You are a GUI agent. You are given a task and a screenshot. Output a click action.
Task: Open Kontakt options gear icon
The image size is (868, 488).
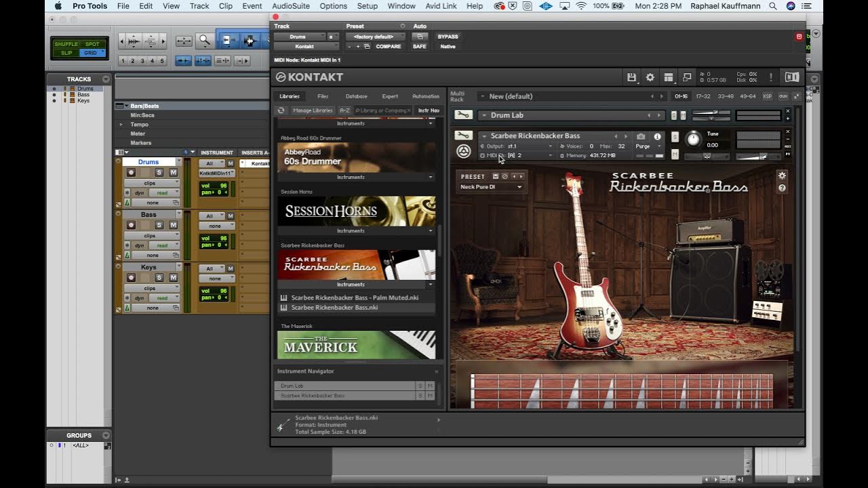tap(650, 77)
